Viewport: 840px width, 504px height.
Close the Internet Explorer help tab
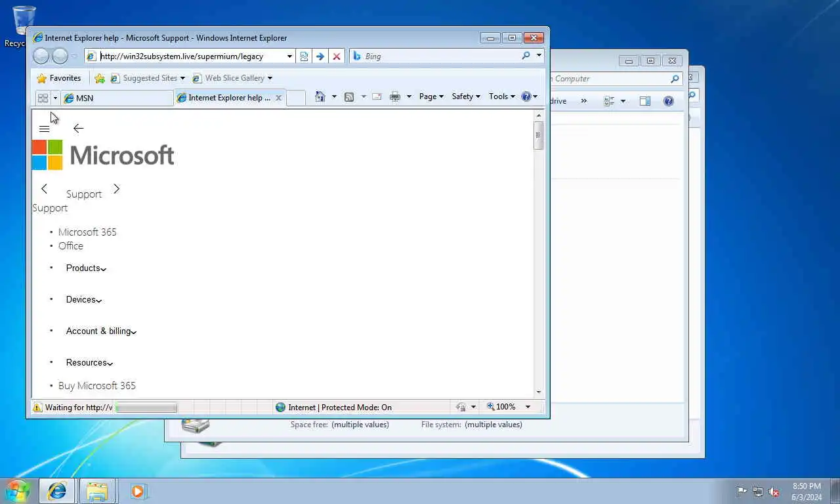point(278,98)
